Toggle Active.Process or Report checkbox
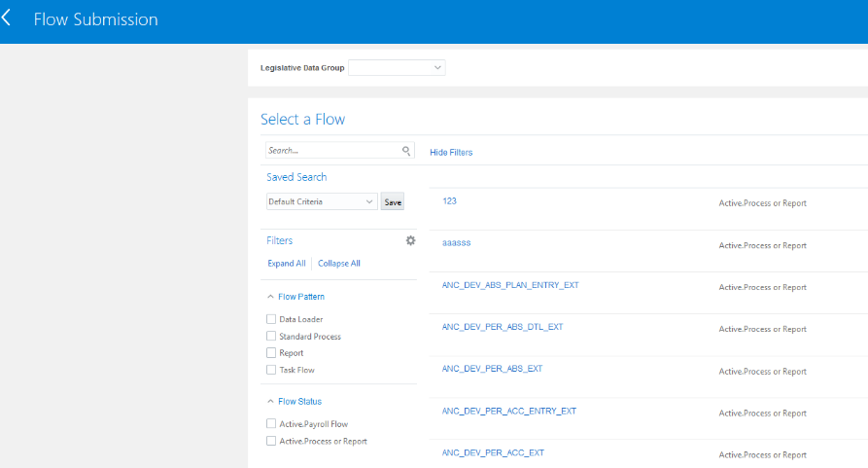 point(271,441)
